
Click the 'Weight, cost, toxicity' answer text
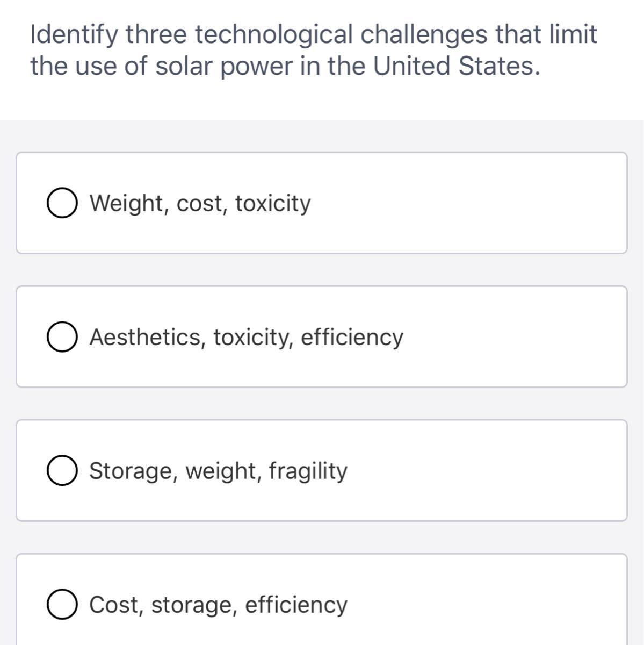(x=200, y=204)
